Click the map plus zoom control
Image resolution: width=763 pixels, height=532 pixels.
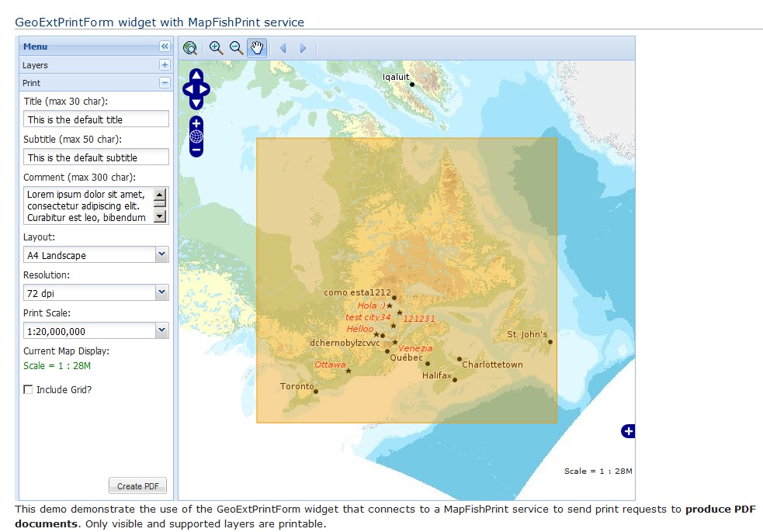pos(196,123)
